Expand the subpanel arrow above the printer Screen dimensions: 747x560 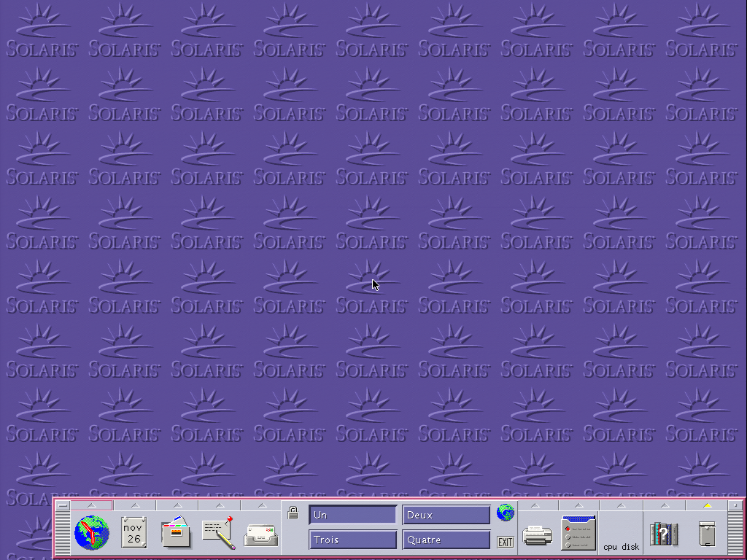(x=535, y=505)
